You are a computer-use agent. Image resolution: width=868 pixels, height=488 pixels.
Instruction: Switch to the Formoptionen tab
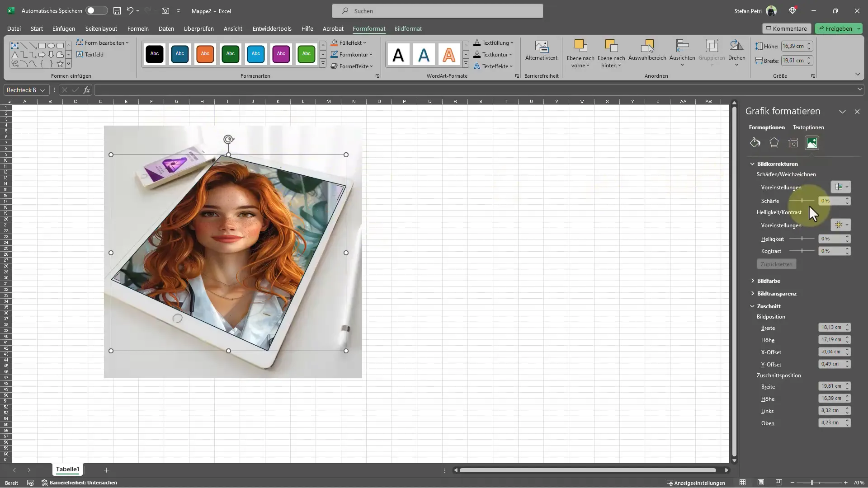tap(767, 127)
